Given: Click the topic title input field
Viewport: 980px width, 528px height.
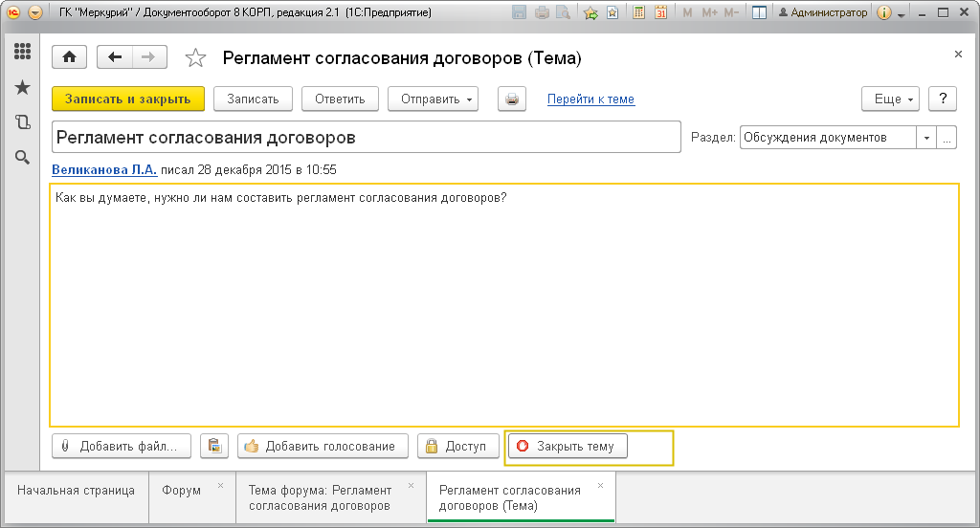Looking at the screenshot, I should 367,137.
